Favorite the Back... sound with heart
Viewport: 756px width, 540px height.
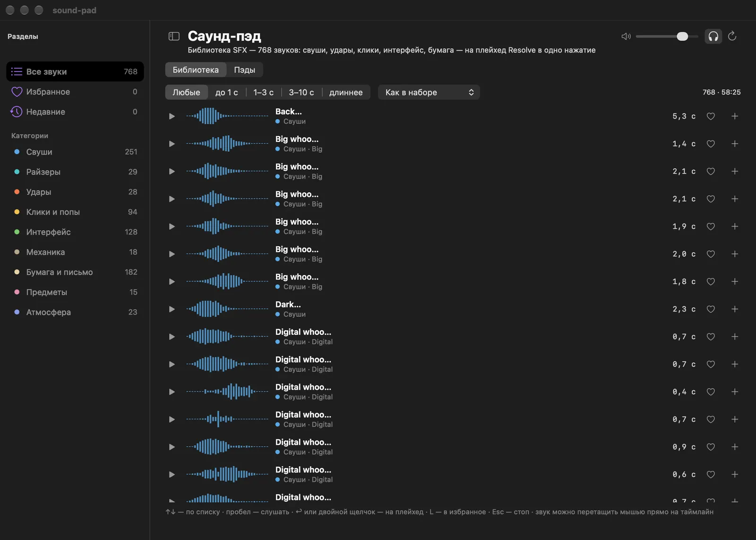711,116
